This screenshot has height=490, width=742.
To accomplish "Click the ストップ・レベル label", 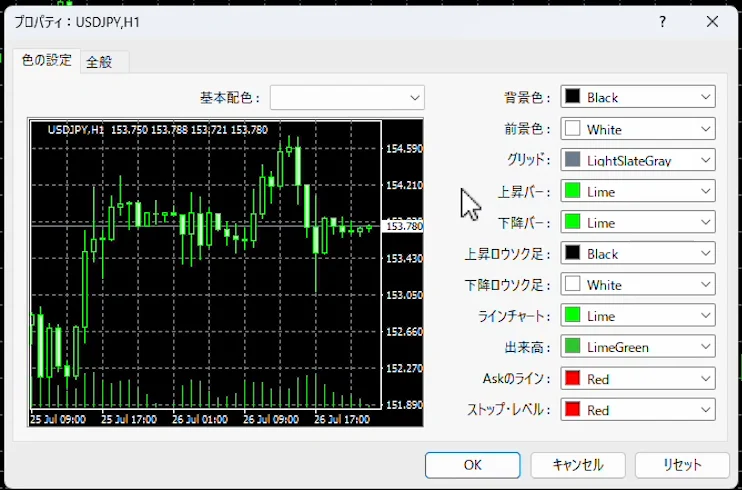I will 509,410.
